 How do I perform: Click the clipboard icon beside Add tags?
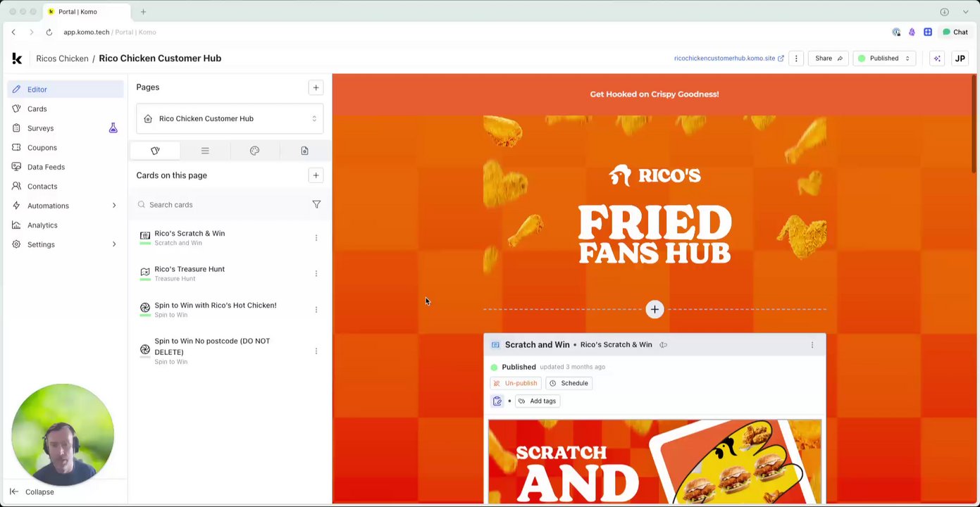[497, 401]
